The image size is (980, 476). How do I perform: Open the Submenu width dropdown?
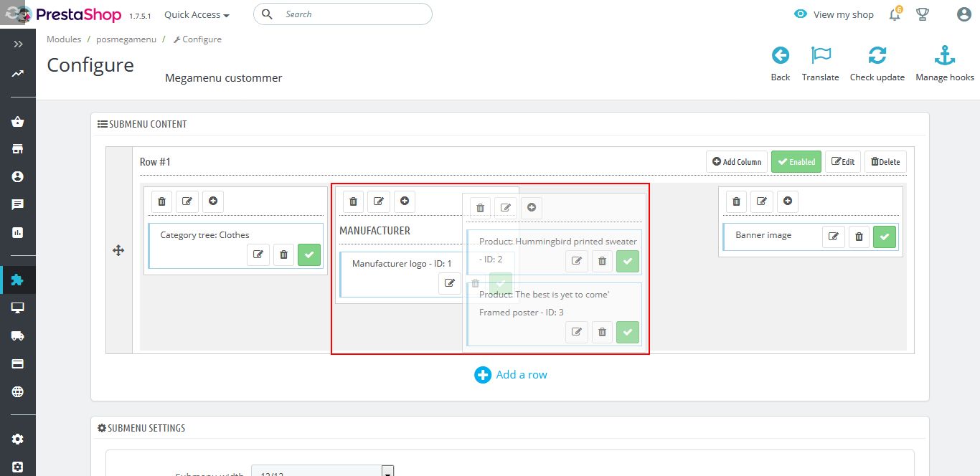[387, 471]
